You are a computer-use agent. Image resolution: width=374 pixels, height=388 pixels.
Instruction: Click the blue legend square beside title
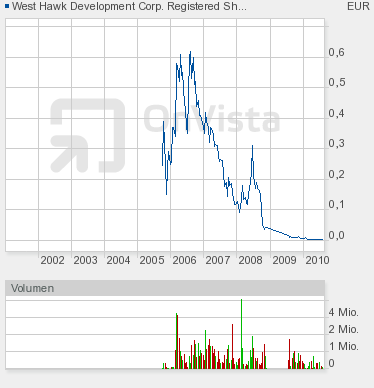click(7, 6)
